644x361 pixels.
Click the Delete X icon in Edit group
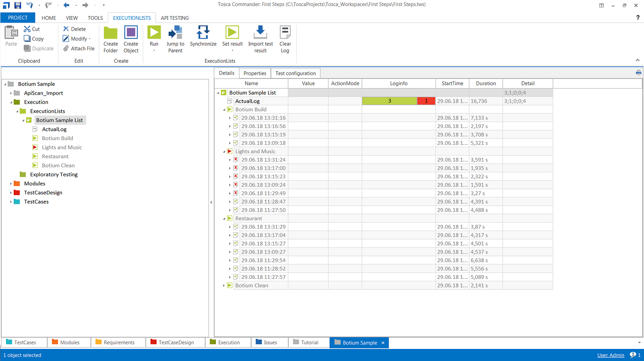coord(66,29)
